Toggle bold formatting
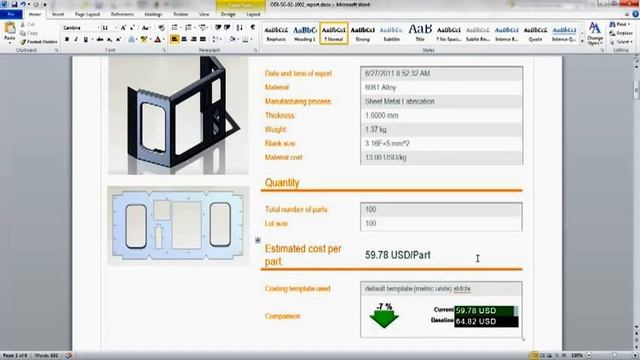This screenshot has width=640, height=360. [67, 40]
